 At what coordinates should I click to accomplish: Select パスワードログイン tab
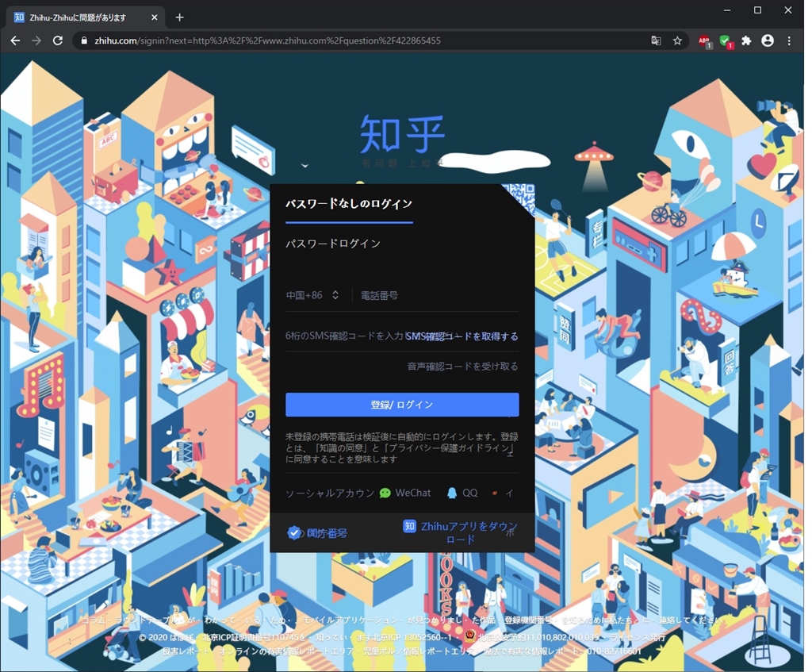click(333, 244)
